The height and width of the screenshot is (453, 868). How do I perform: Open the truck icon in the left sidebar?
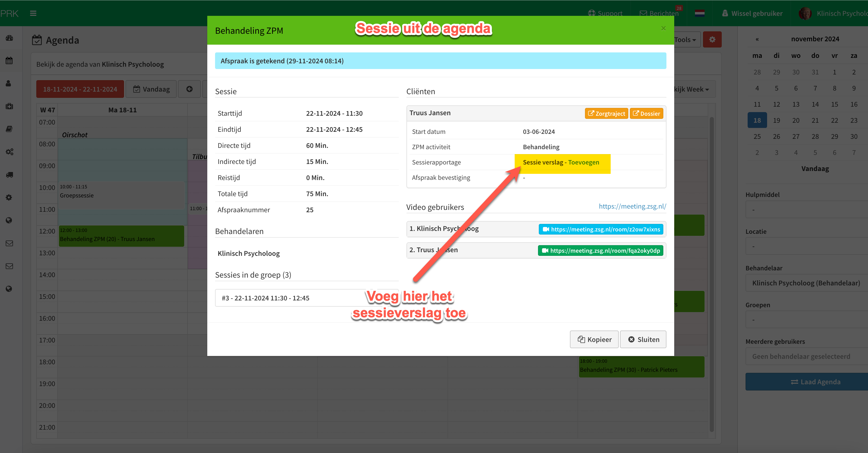click(x=9, y=175)
